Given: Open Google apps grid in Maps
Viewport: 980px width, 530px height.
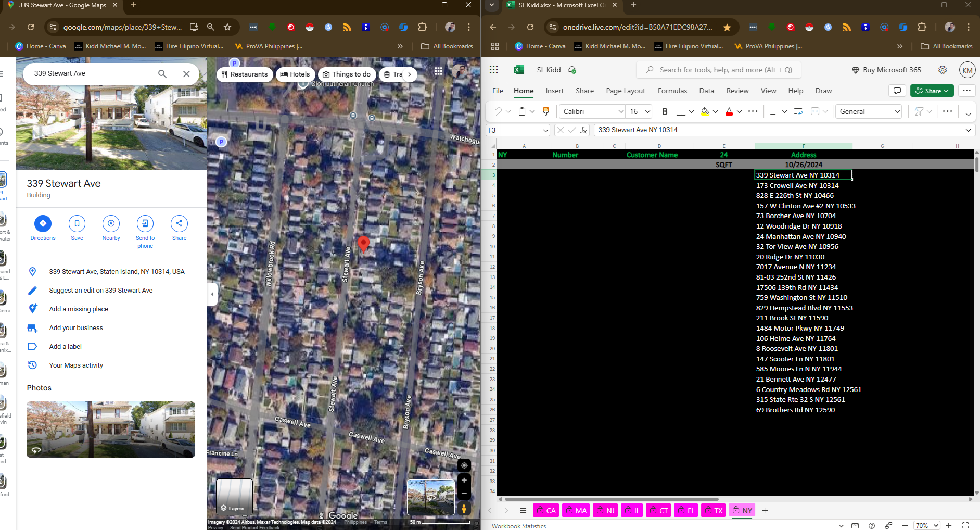Looking at the screenshot, I should [439, 71].
